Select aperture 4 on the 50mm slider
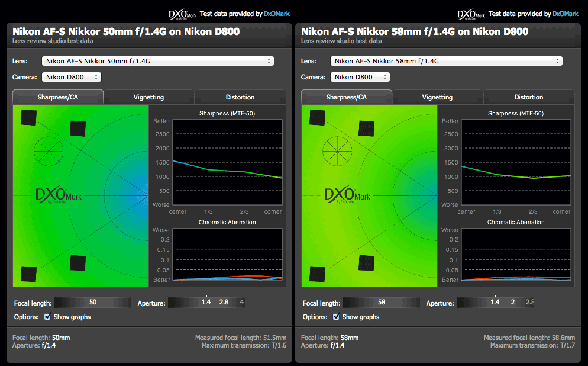 242,302
